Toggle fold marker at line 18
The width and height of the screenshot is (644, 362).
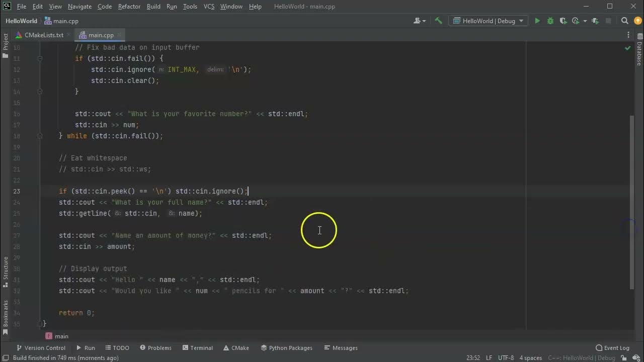pos(40,136)
